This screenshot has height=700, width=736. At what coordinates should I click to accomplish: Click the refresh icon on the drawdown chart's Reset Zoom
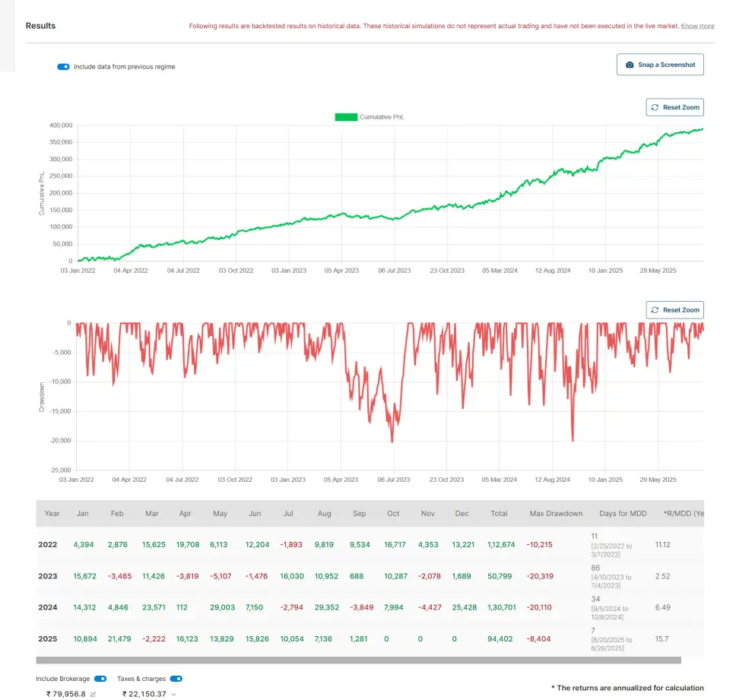coord(655,310)
